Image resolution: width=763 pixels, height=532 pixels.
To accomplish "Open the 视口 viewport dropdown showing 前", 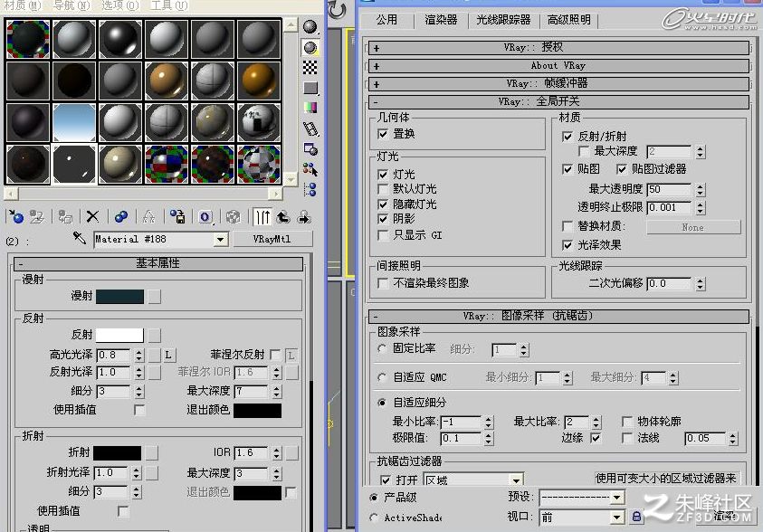I will [x=617, y=517].
